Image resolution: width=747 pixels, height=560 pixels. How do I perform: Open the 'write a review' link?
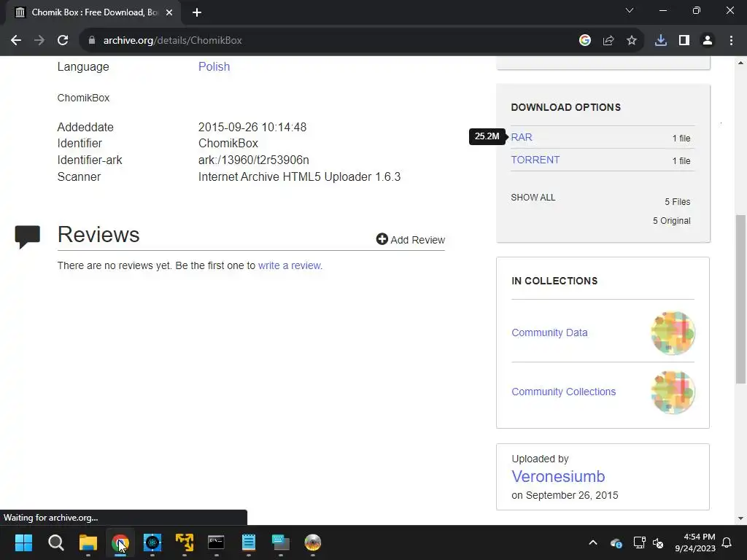(x=290, y=265)
